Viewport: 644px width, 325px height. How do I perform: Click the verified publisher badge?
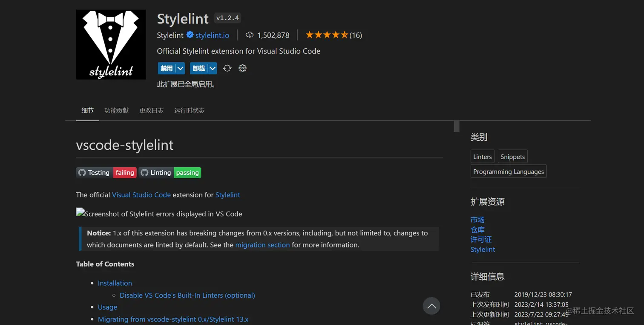(x=190, y=35)
